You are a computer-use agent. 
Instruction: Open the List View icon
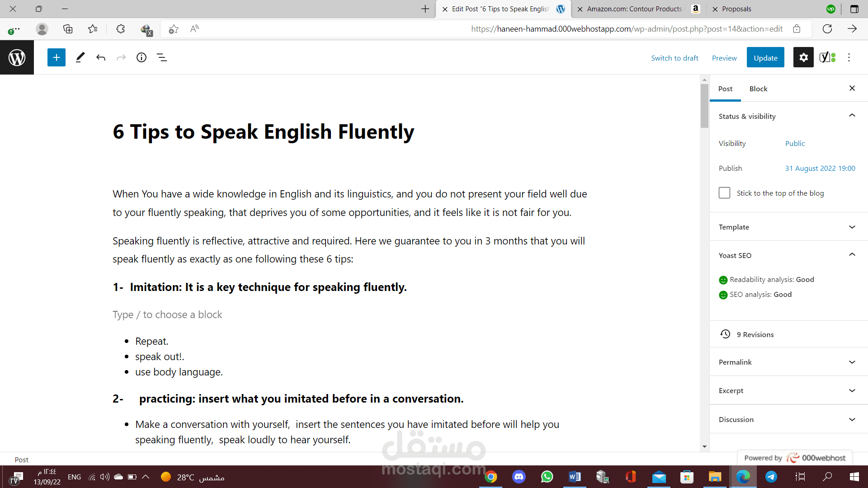pos(162,57)
